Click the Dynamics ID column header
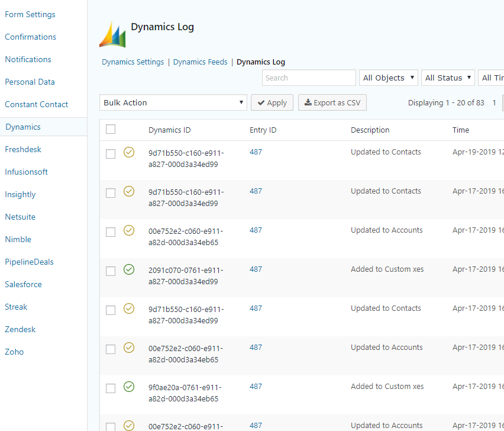 [169, 130]
